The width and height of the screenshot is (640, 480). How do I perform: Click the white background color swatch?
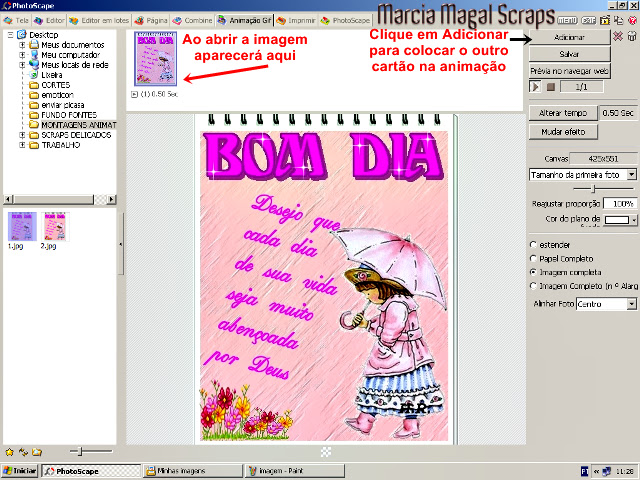point(617,220)
